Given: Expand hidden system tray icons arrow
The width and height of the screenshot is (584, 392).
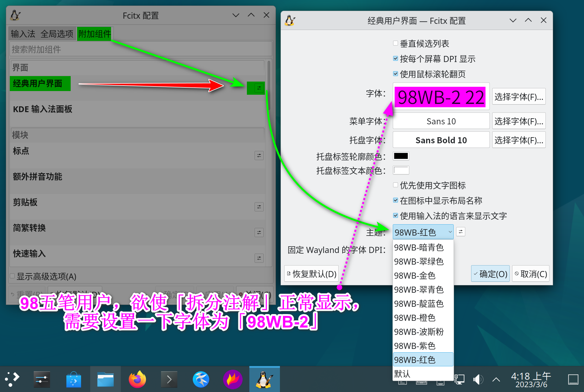Looking at the screenshot, I should (496, 379).
